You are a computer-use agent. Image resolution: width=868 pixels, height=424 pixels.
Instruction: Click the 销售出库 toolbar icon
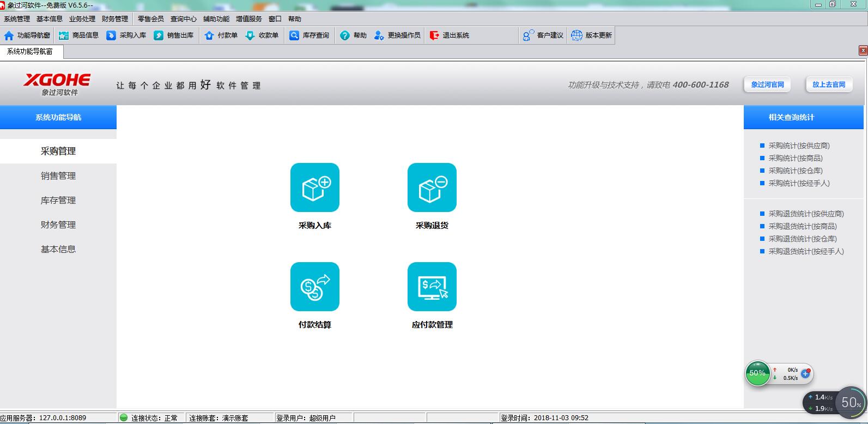coord(159,35)
